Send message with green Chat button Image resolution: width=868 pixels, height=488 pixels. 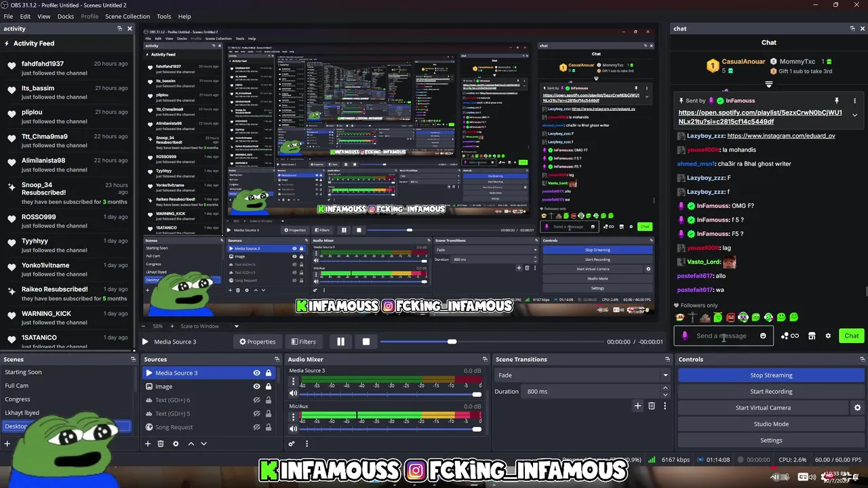[x=852, y=335]
